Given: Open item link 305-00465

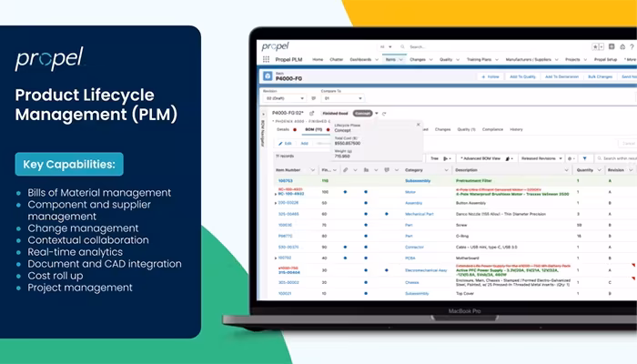Looking at the screenshot, I should pos(288,214).
